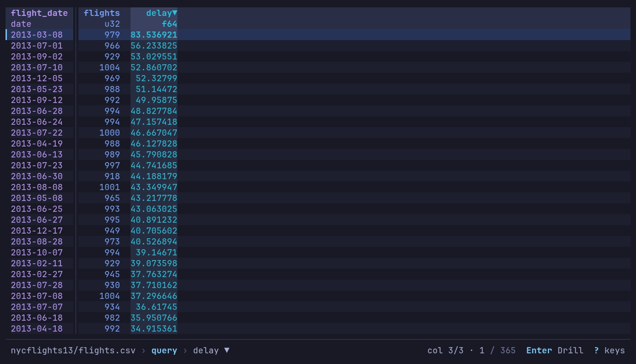Select date cell 2013-12-17
This screenshot has width=636, height=364.
pos(37,231)
